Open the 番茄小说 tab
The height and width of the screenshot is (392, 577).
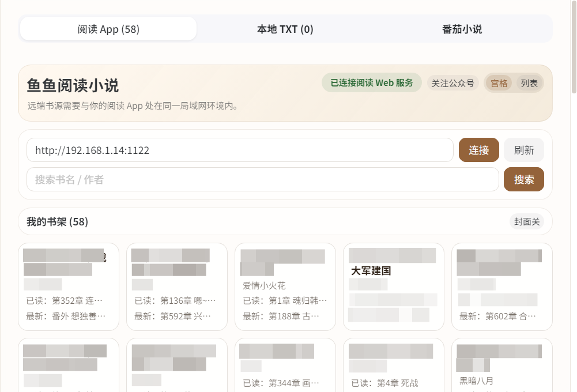pyautogui.click(x=462, y=29)
